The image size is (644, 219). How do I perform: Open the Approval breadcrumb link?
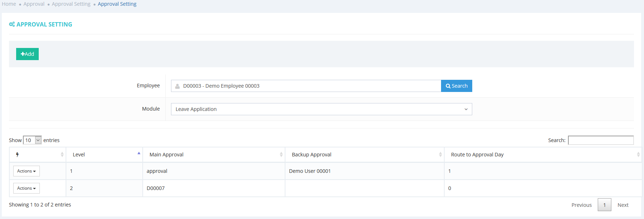34,4
